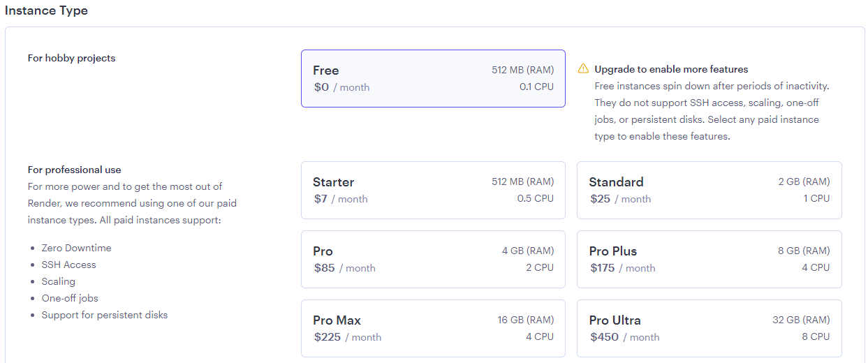Select the Free instance type

(x=433, y=78)
